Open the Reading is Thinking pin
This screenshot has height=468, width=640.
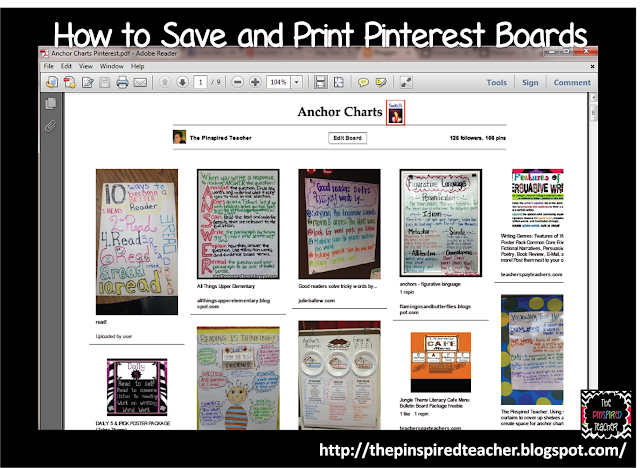[238, 378]
